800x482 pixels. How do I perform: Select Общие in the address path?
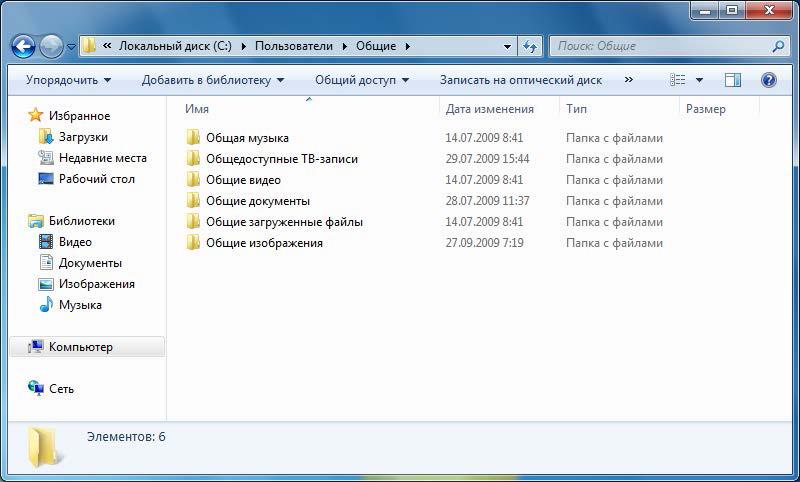click(376, 46)
